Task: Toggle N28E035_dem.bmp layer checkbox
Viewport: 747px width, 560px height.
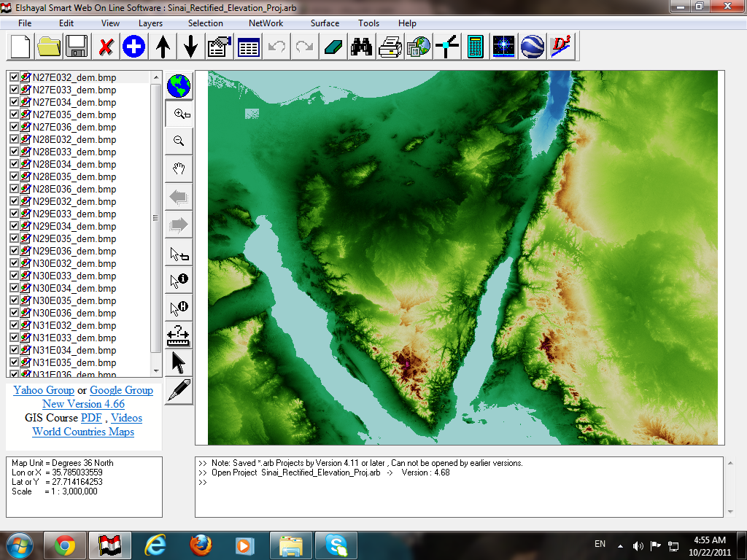Action: coord(14,176)
